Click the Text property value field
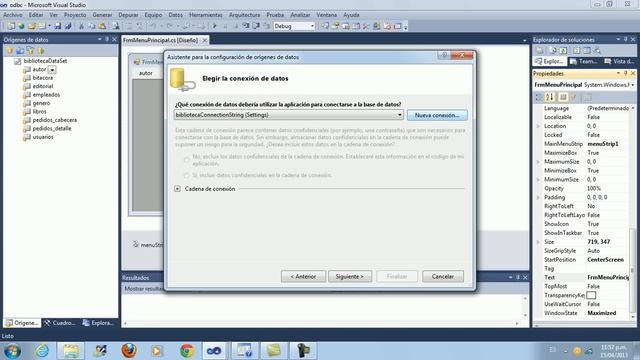 608,278
